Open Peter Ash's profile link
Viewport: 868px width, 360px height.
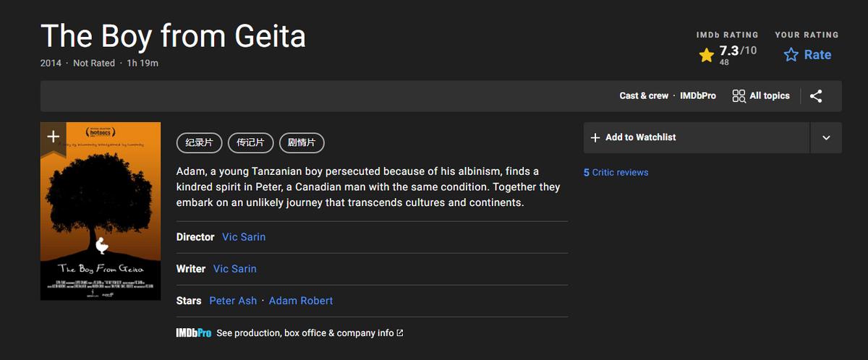[x=233, y=301]
